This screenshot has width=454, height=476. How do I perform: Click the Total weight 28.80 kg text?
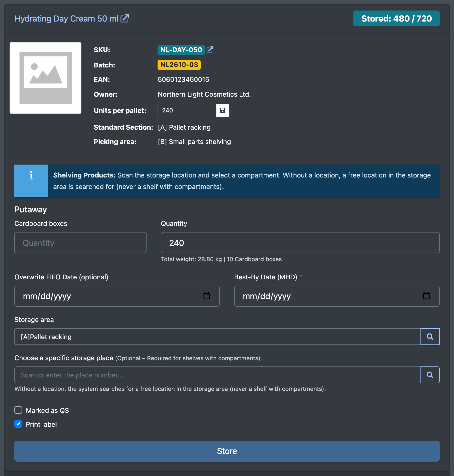point(191,259)
